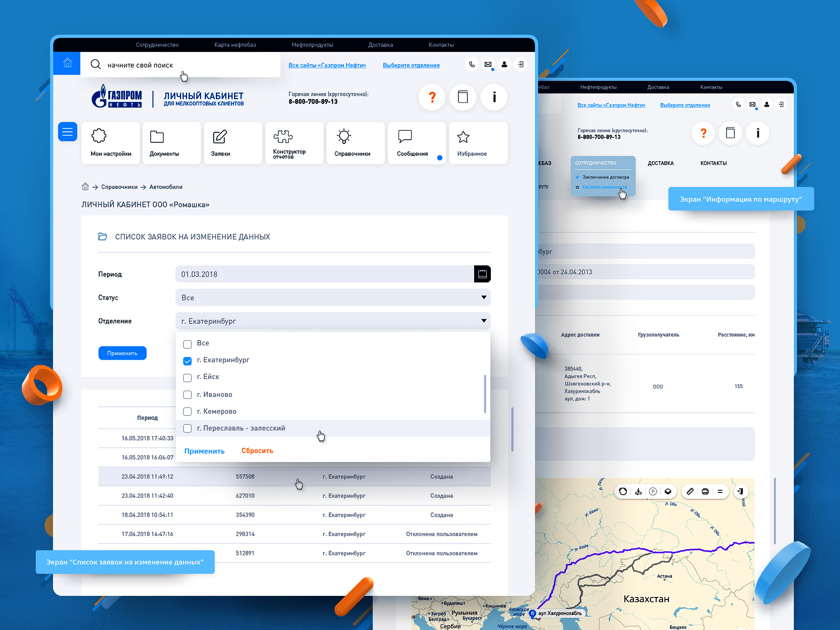Click the front window page scrollbar
The height and width of the screenshot is (630, 840).
(512, 429)
